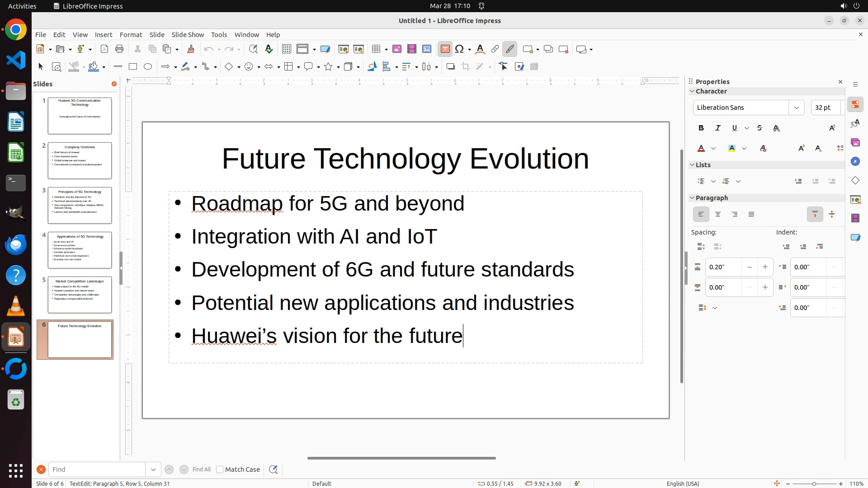This screenshot has height=488, width=868.
Task: Toggle Italic in Character panel
Action: tap(718, 128)
